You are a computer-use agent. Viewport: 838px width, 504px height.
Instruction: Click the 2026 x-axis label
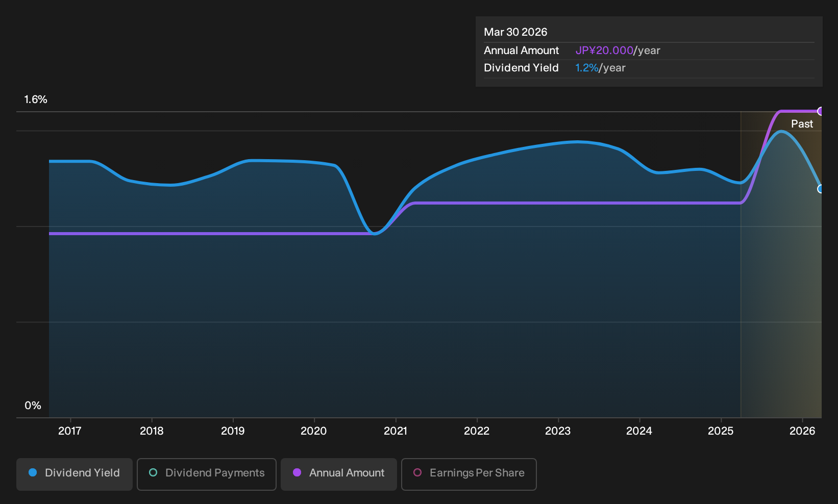802,431
